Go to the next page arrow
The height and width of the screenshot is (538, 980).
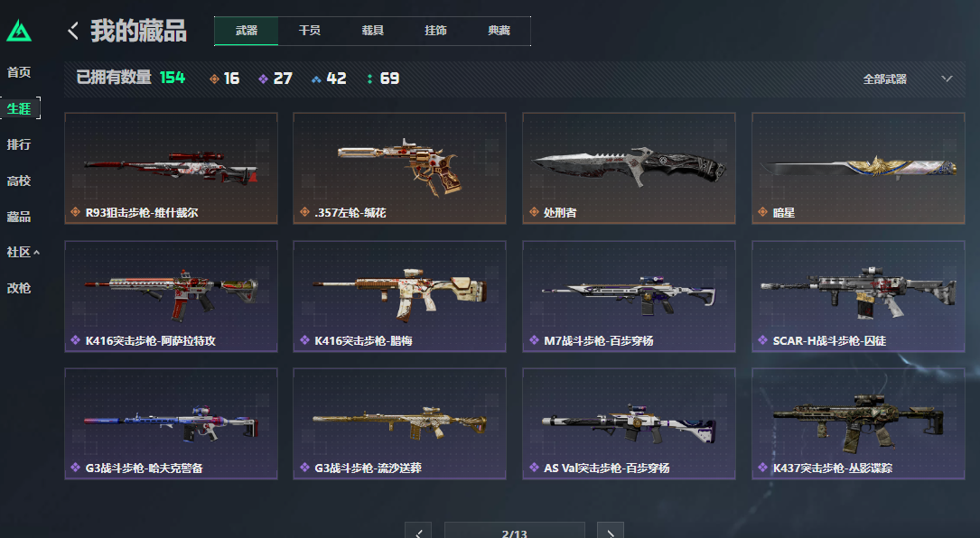point(610,531)
